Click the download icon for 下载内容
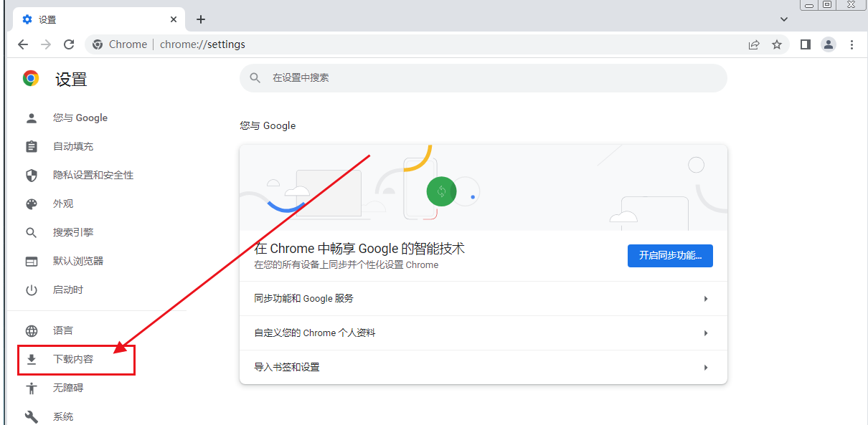This screenshot has height=425, width=868. point(31,359)
